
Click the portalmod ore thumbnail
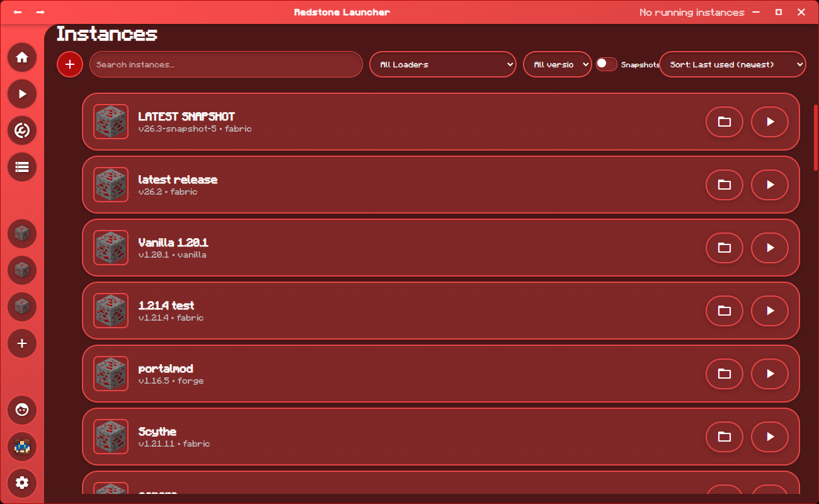tap(111, 374)
